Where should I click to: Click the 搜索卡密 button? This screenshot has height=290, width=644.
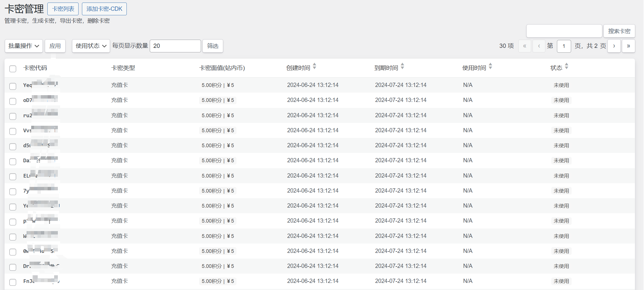pos(619,31)
